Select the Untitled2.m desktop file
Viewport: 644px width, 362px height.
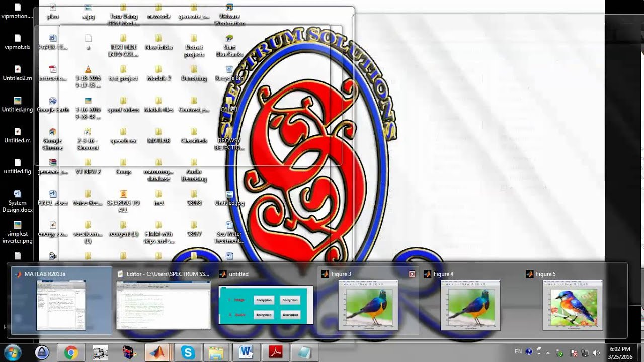18,73
